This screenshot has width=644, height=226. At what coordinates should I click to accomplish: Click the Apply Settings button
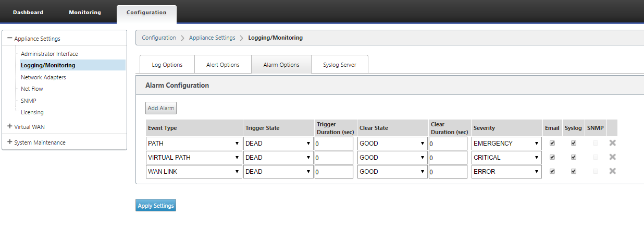(x=156, y=206)
